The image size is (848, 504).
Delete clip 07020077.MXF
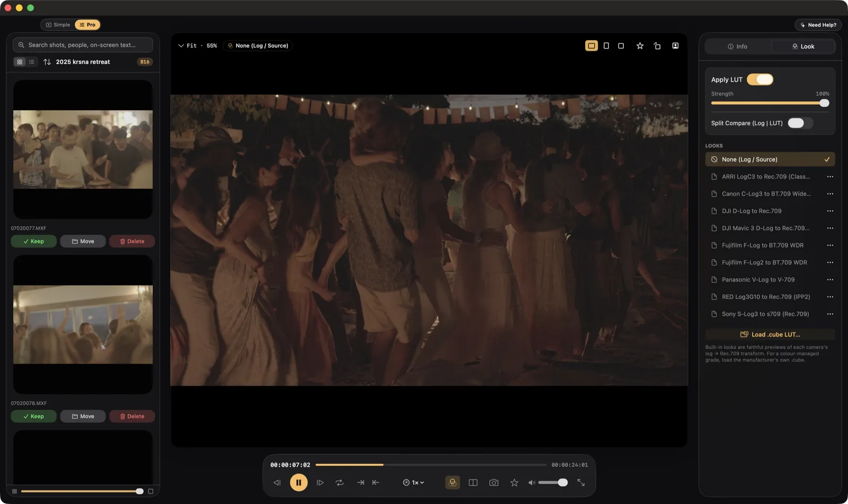click(x=132, y=241)
